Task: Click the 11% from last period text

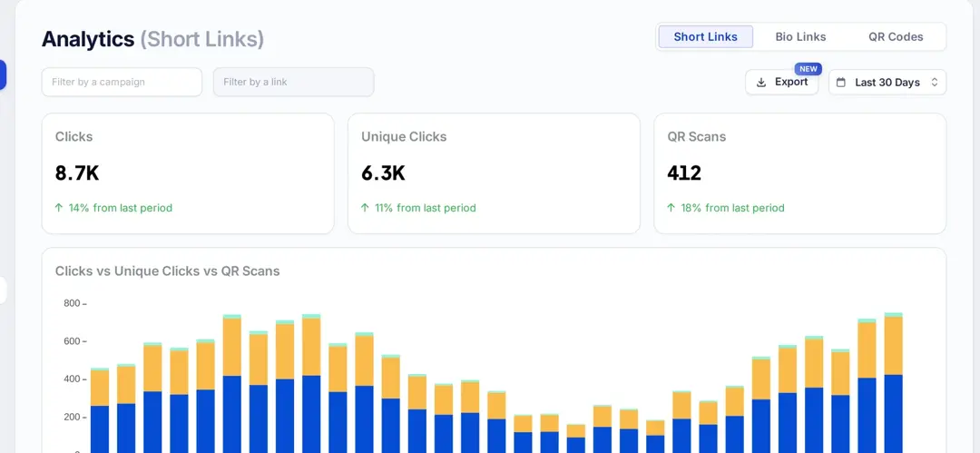Action: 425,208
